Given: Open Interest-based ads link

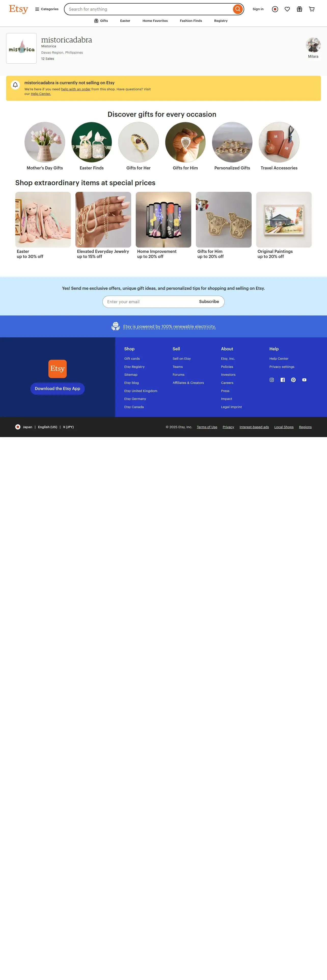Looking at the screenshot, I should (x=254, y=427).
